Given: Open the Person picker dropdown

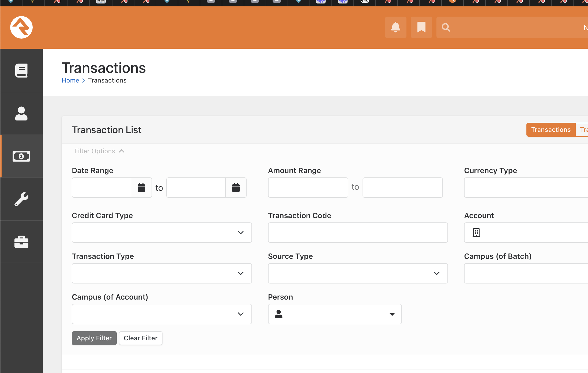Looking at the screenshot, I should tap(335, 314).
